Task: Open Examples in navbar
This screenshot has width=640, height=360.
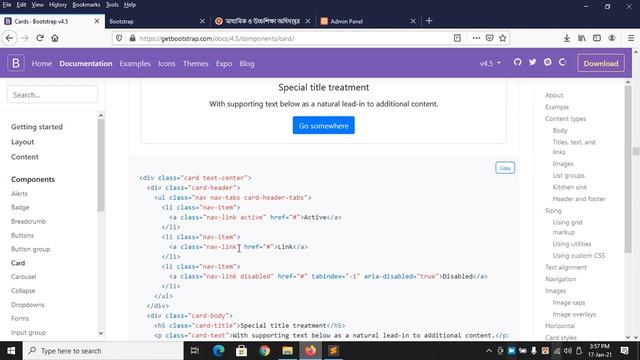Action: [x=135, y=64]
